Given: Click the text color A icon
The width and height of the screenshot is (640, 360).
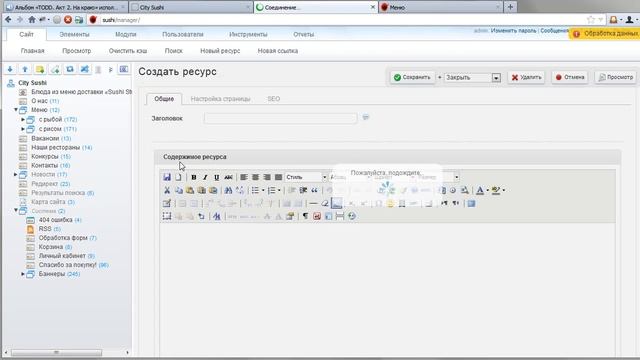Looking at the screenshot, I should coord(480,190).
